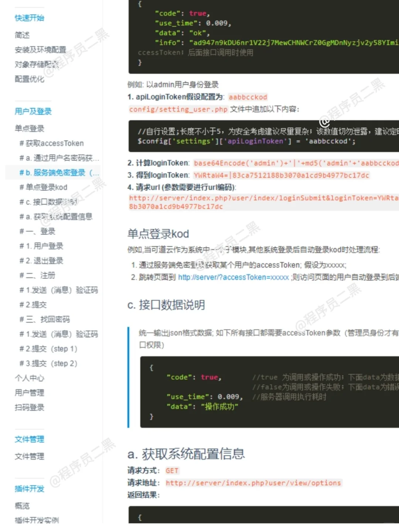Image resolution: width=399 pixels, height=532 pixels.
Task: Open 对象存储配置 page
Action: (39, 64)
